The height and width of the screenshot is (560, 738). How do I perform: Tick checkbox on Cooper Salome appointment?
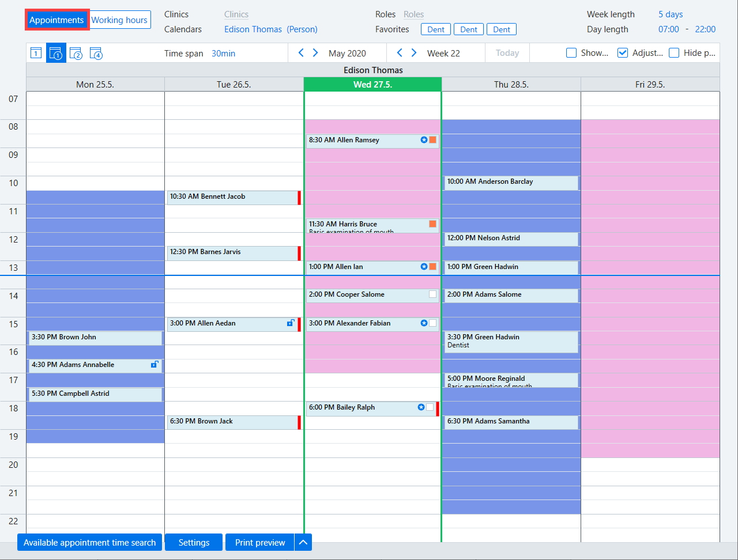433,294
